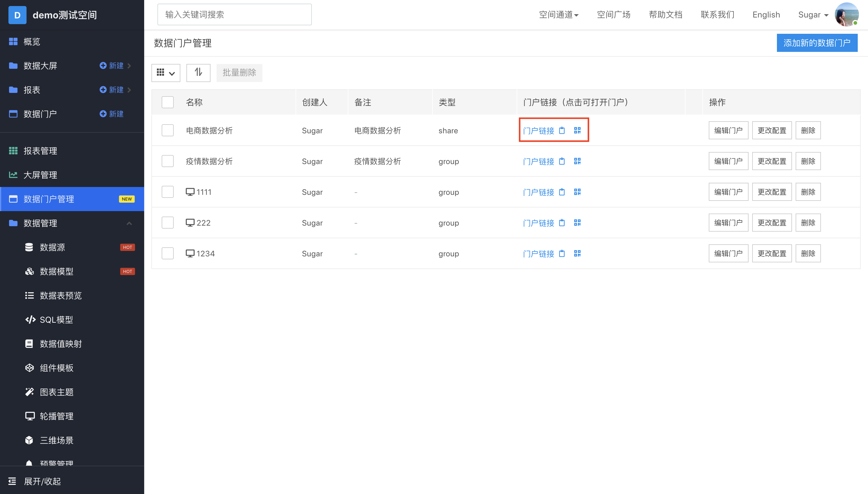Expand the 空间通道 dropdown menu

tap(558, 14)
